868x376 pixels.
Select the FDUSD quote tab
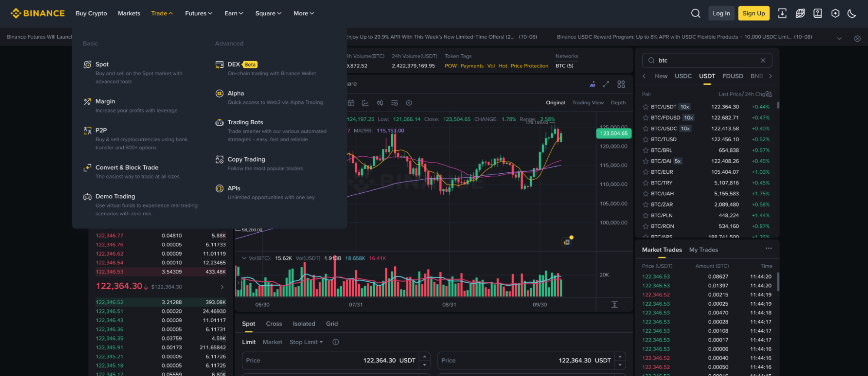[x=733, y=76]
